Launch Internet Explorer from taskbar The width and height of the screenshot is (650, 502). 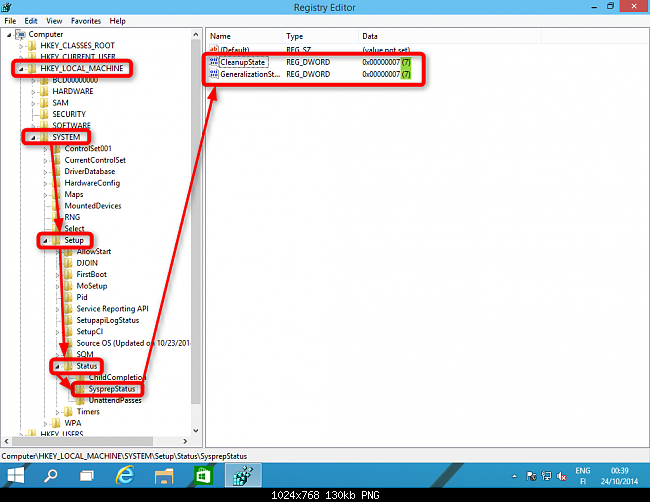[x=124, y=475]
